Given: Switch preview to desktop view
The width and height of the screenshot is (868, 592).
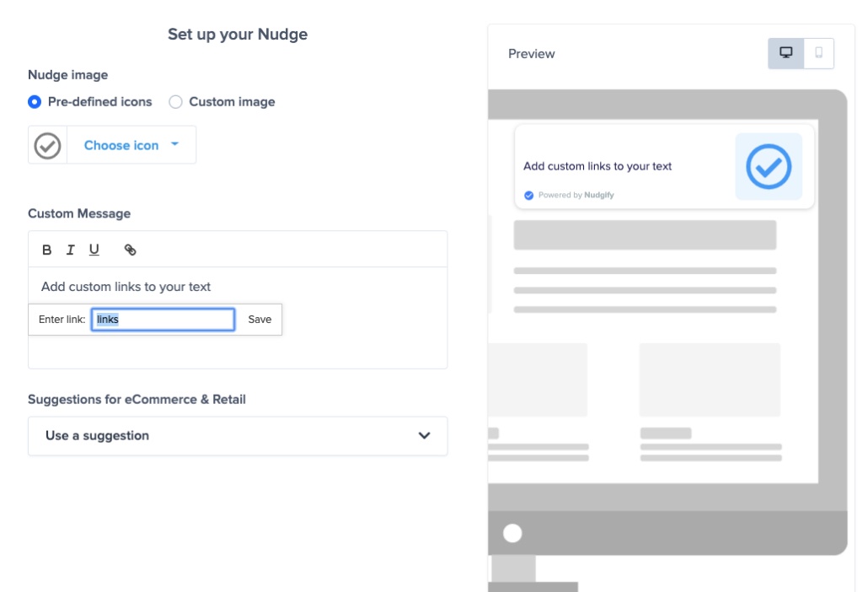Looking at the screenshot, I should pyautogui.click(x=786, y=53).
